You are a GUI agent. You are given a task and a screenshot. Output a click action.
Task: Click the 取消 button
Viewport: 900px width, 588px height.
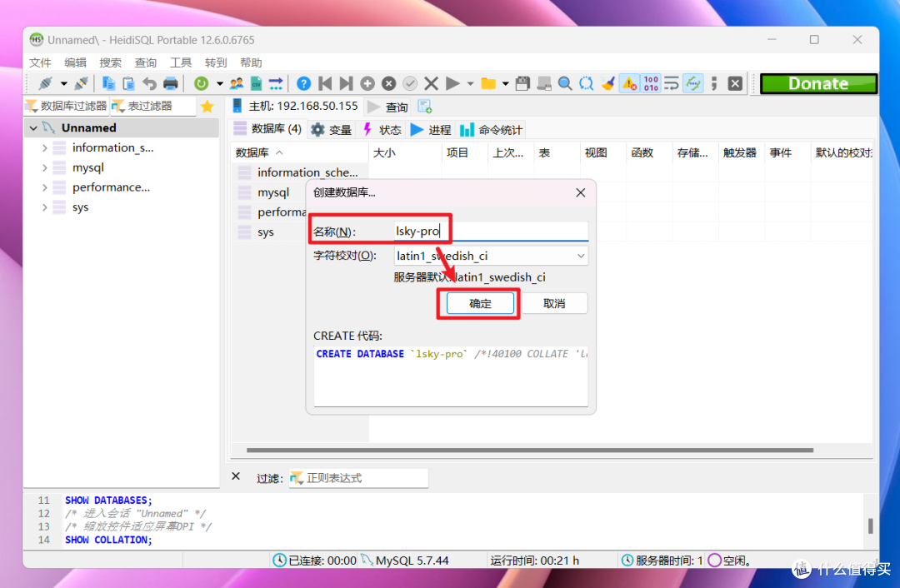click(554, 303)
